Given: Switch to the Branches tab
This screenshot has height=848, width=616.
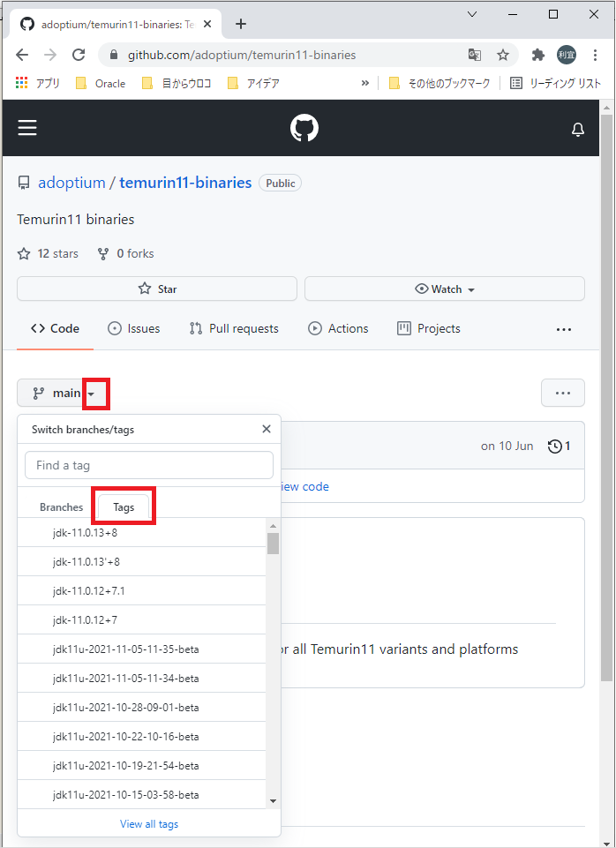Looking at the screenshot, I should coord(62,507).
